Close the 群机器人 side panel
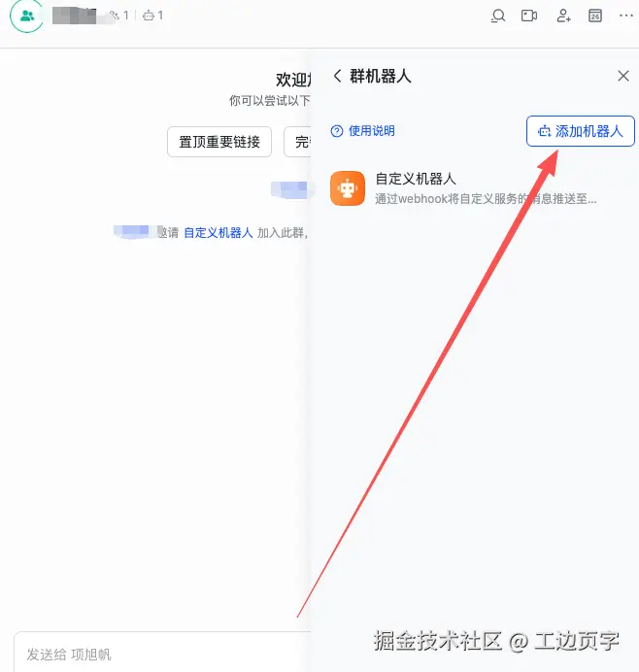This screenshot has height=672, width=639. pos(623,76)
